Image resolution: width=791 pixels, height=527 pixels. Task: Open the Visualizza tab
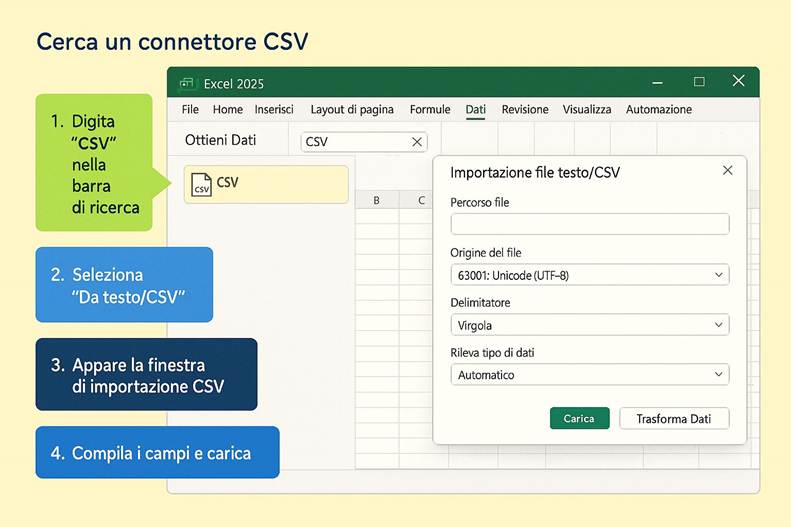click(587, 109)
